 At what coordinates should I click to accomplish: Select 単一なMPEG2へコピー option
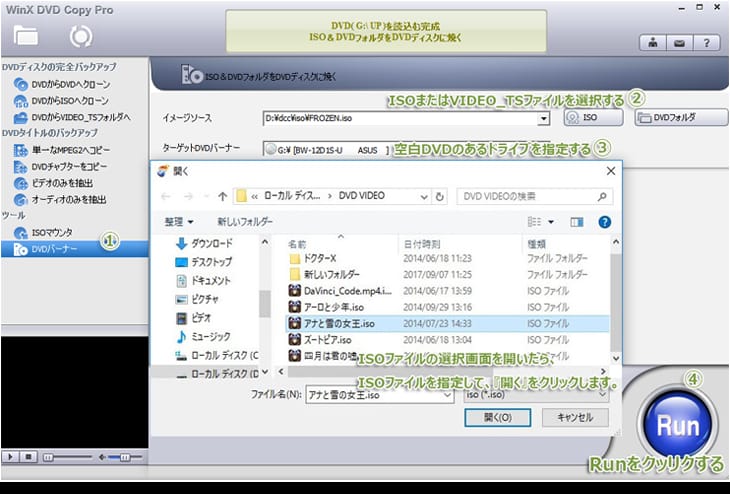coord(62,150)
